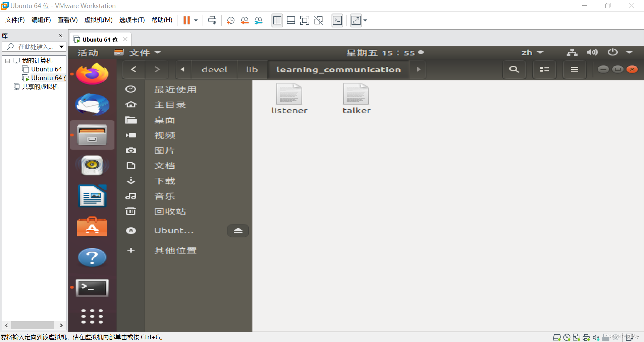Open power options dropdown beside pause
The height and width of the screenshot is (342, 644).
point(196,20)
